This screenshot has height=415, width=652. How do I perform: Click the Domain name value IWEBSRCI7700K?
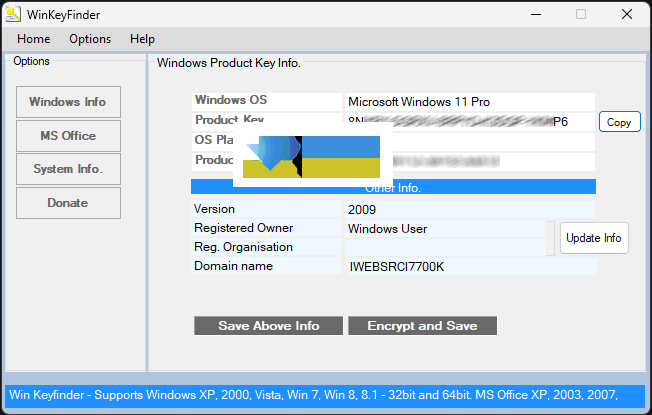pos(472,267)
